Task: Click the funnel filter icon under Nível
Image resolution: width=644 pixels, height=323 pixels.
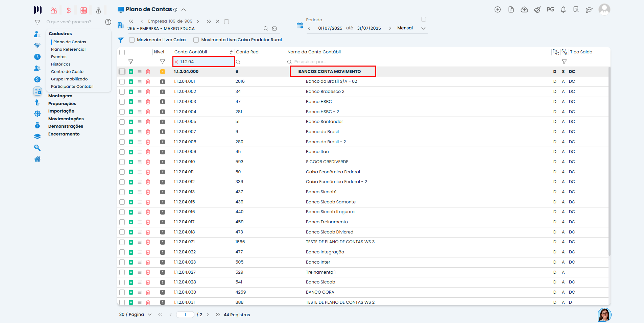Action: (163, 62)
